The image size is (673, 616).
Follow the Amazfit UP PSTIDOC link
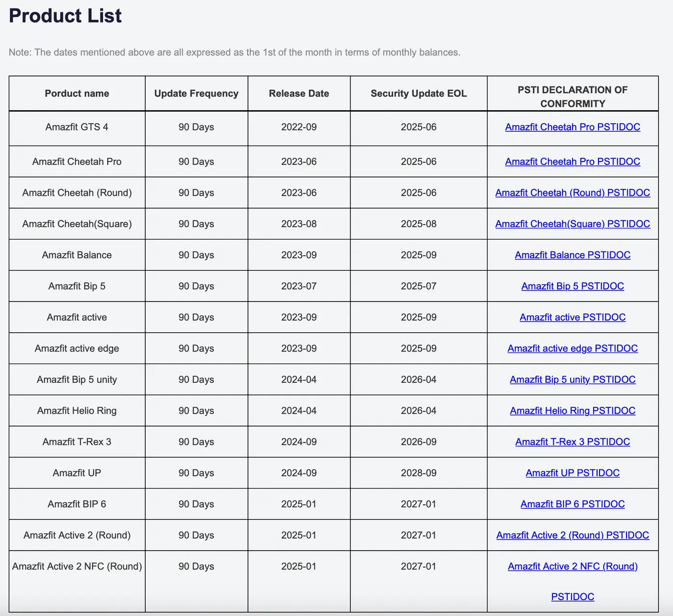tap(572, 473)
